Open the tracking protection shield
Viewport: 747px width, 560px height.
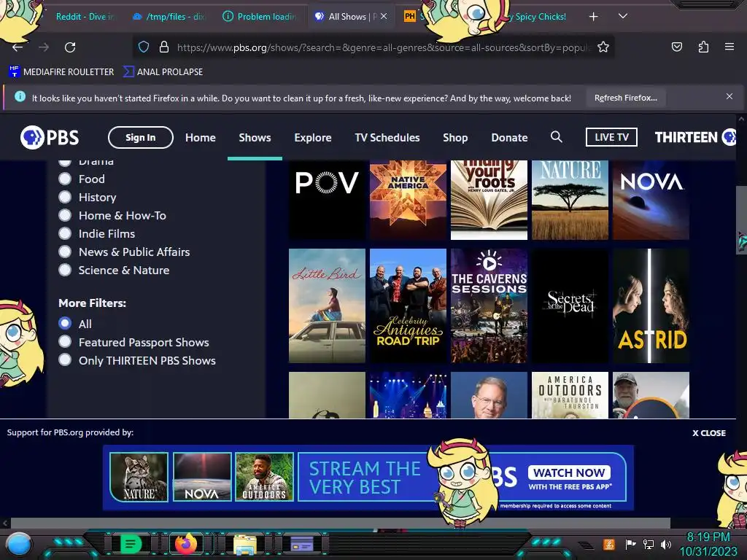pyautogui.click(x=144, y=47)
